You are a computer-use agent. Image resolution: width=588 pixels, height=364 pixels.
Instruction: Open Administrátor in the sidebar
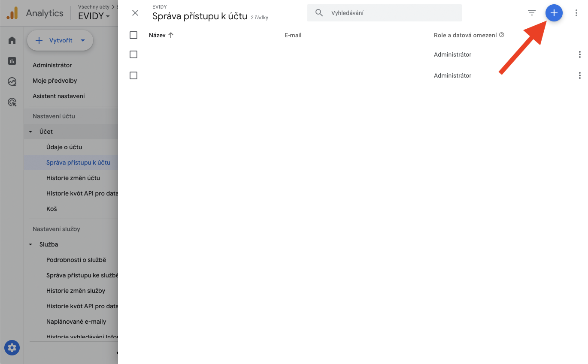tap(52, 65)
